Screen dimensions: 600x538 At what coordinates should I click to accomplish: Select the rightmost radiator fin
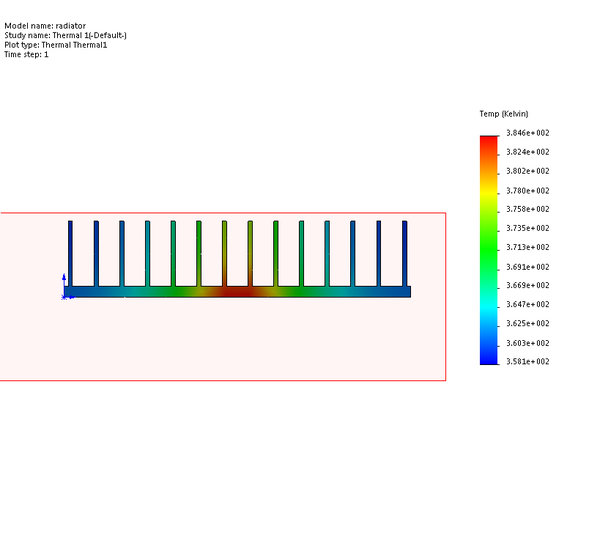[x=405, y=253]
